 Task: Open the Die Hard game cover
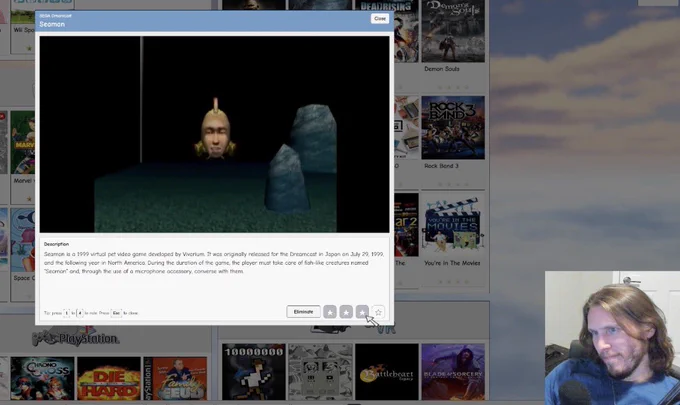tap(109, 379)
